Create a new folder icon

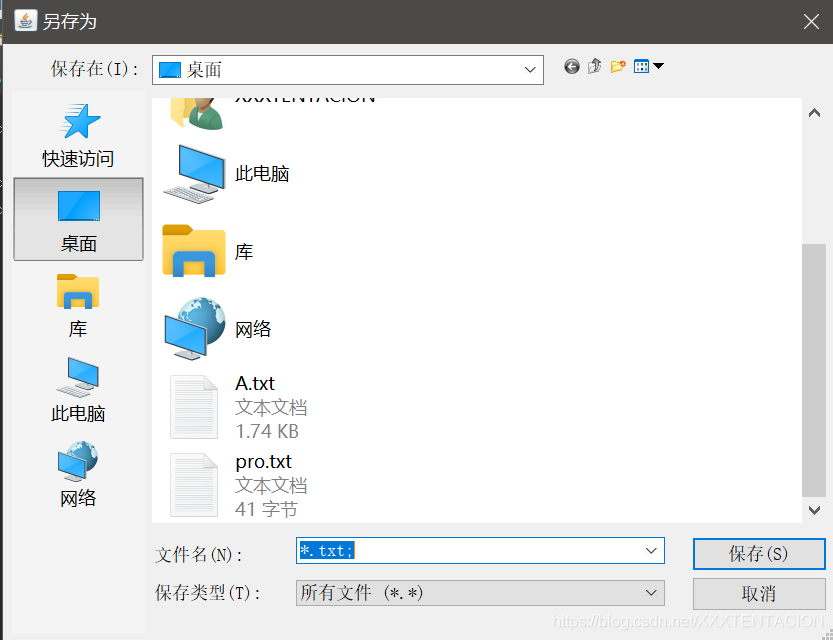click(618, 66)
